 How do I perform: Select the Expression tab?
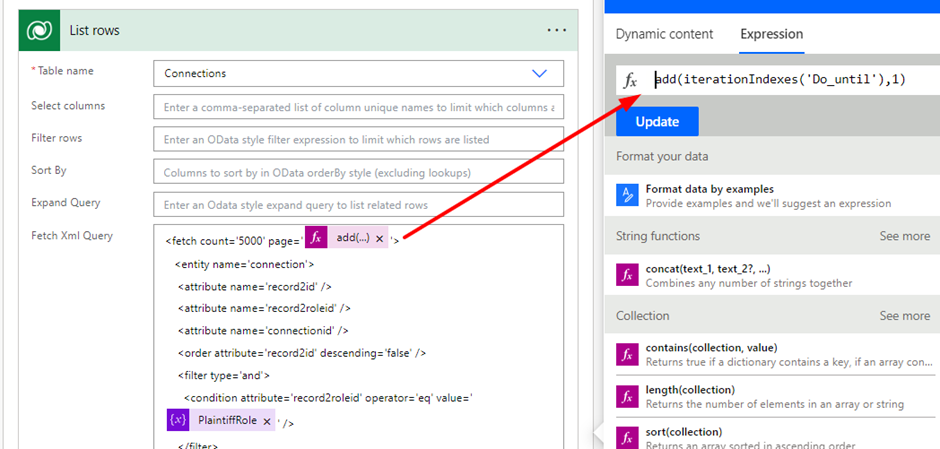(x=771, y=34)
